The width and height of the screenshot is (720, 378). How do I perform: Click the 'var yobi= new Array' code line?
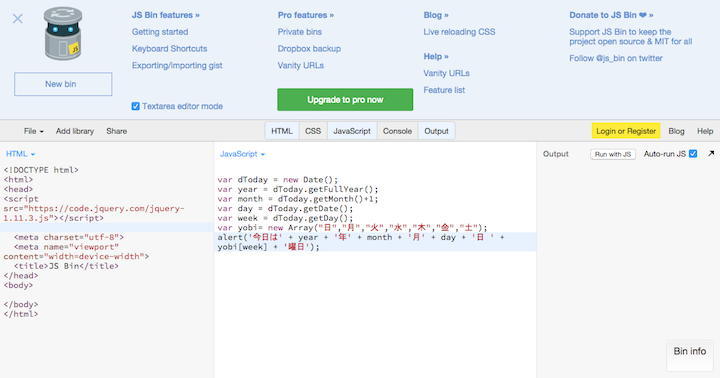pyautogui.click(x=352, y=228)
